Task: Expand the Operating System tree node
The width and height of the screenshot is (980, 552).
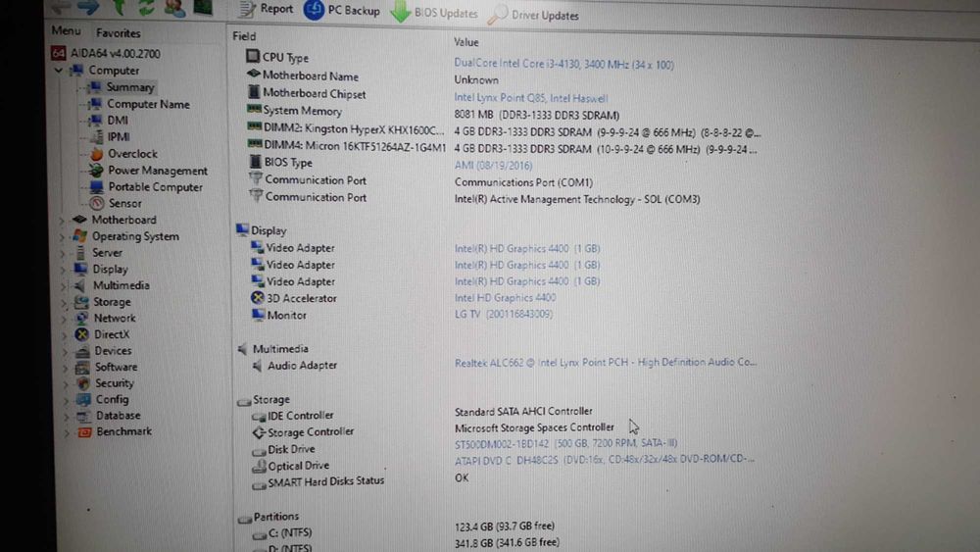Action: [63, 237]
